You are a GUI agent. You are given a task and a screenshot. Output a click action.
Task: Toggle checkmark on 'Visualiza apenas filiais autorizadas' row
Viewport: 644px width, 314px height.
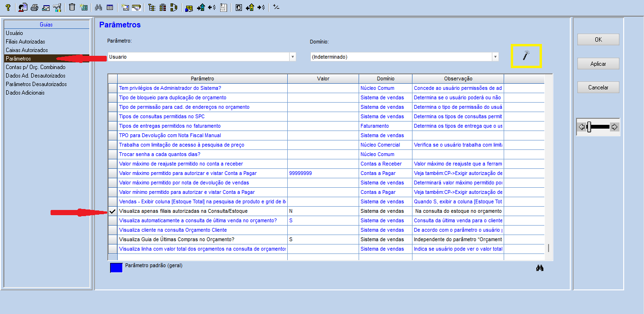[112, 211]
